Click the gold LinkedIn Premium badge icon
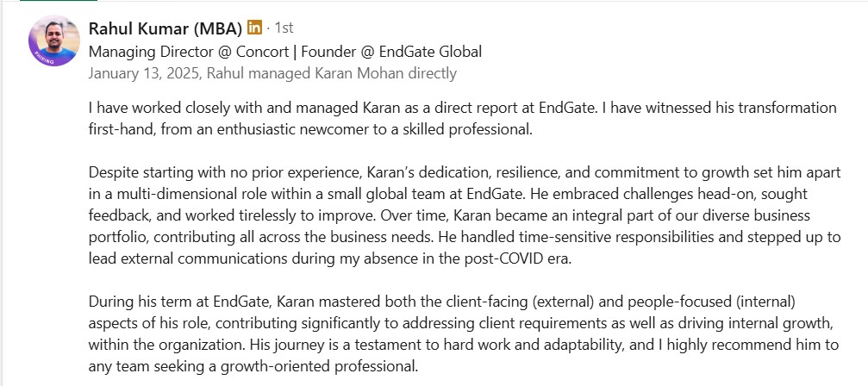 click(254, 27)
